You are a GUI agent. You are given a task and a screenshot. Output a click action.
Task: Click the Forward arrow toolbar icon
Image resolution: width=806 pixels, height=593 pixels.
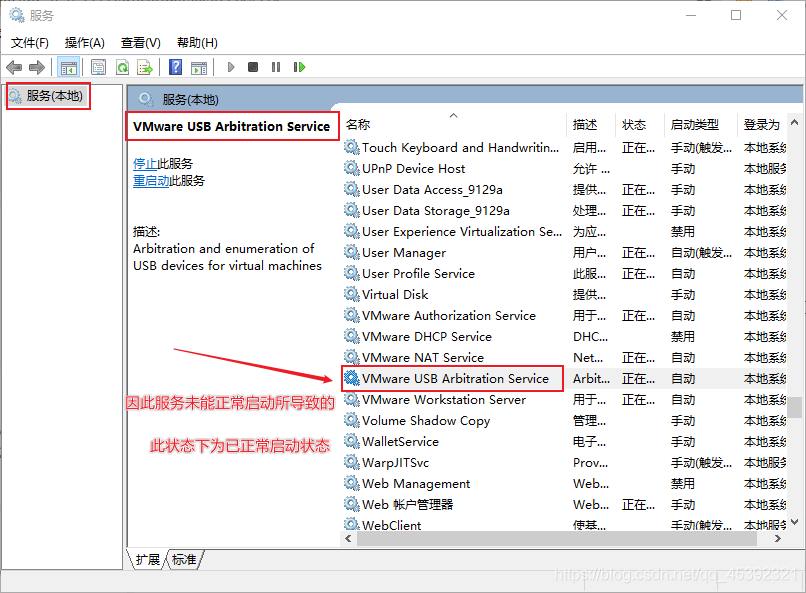tap(37, 67)
